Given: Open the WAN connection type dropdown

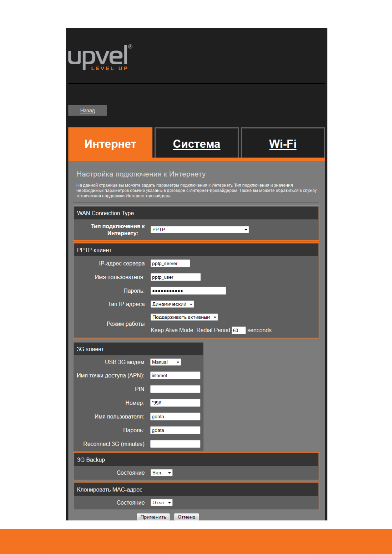Looking at the screenshot, I should (199, 230).
